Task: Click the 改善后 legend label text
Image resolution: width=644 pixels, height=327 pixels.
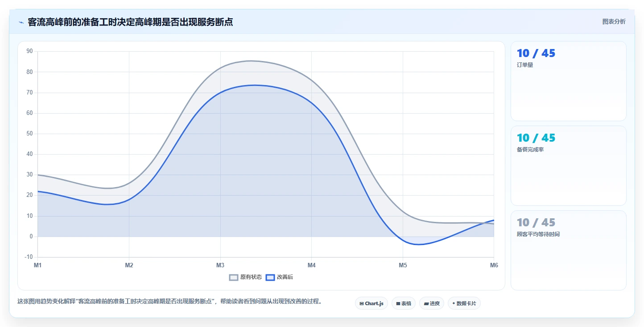Action: [285, 277]
